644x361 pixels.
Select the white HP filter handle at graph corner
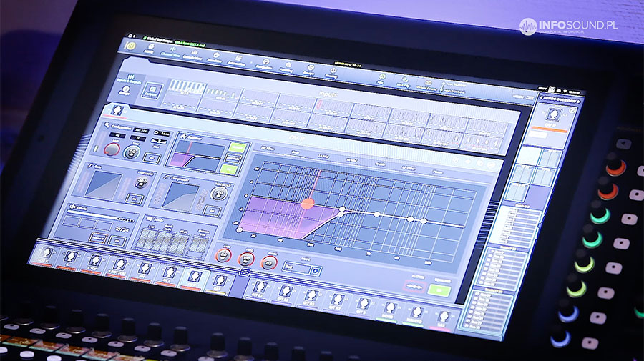coord(240,230)
